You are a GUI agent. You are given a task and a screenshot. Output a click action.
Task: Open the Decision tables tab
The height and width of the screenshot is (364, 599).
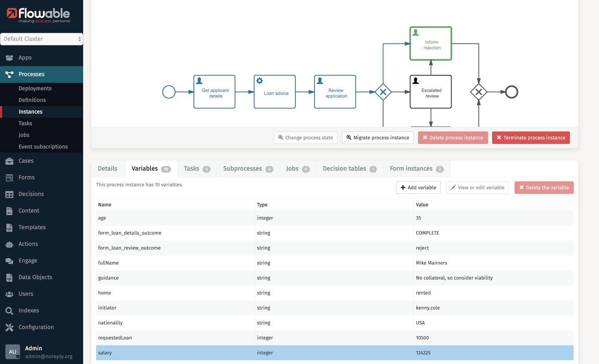coord(349,169)
